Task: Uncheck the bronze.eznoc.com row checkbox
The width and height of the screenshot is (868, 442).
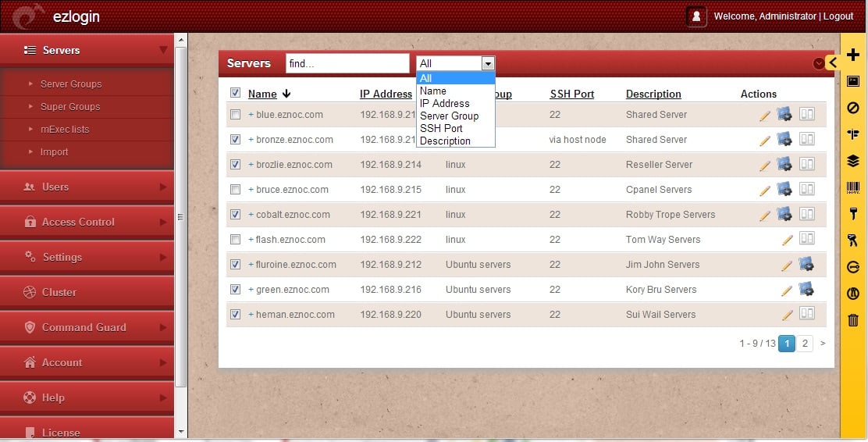Action: pos(235,140)
